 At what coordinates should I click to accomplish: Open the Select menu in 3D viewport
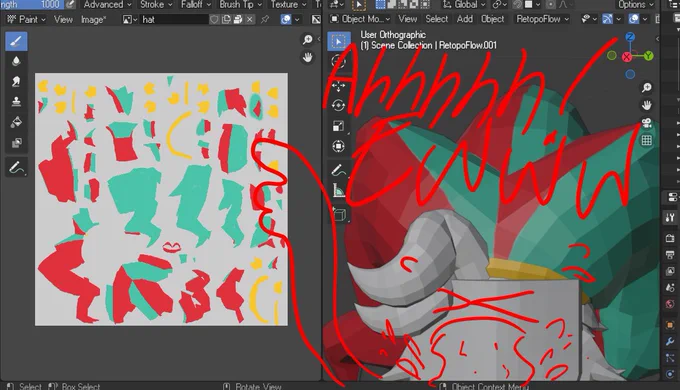coord(436,19)
